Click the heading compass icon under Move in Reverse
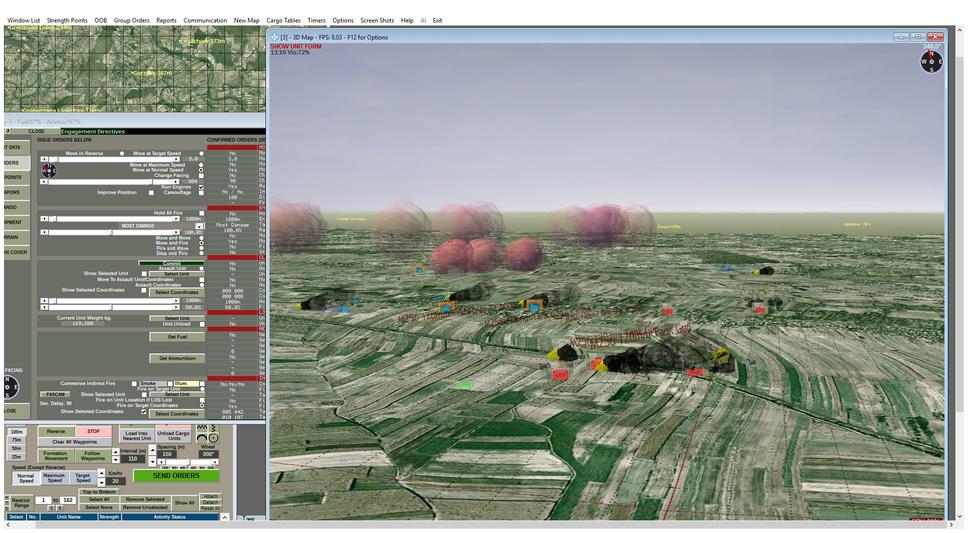 (x=49, y=170)
